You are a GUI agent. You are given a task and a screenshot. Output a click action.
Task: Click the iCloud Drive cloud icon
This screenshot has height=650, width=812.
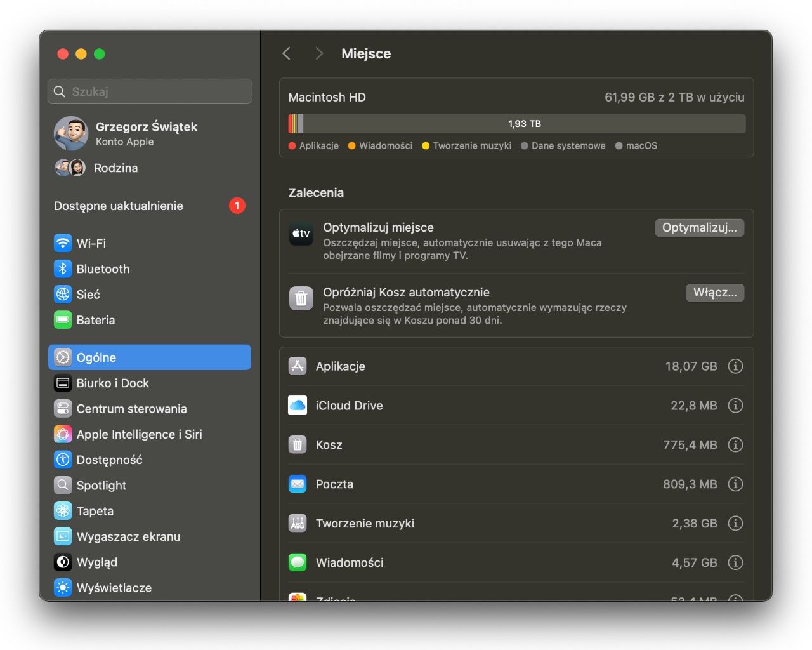click(298, 405)
